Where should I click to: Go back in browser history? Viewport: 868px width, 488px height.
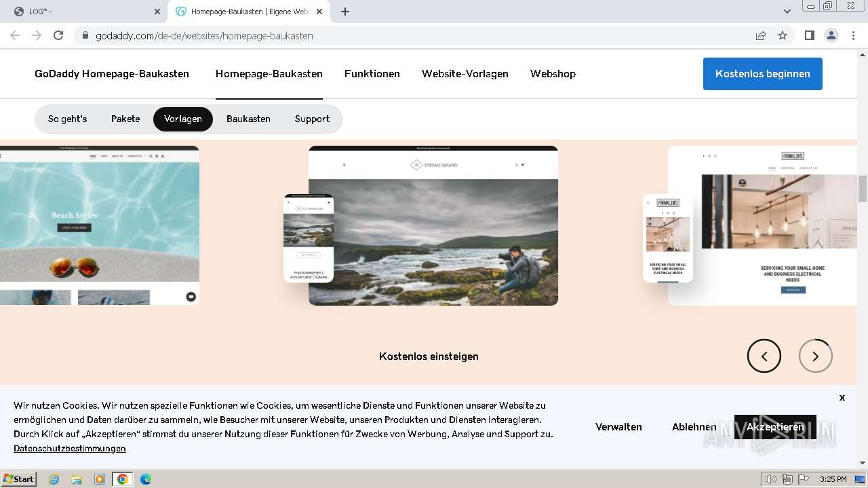(x=15, y=35)
